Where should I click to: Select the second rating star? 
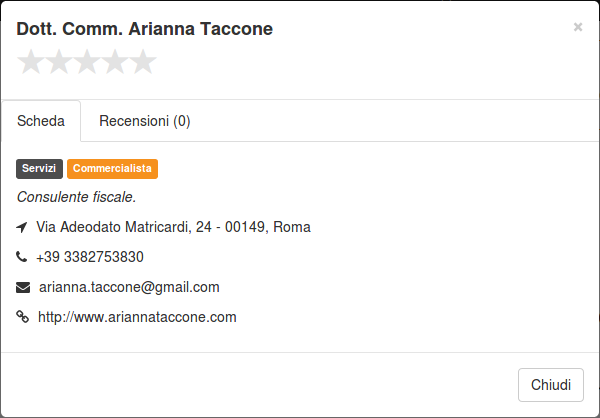tap(59, 62)
